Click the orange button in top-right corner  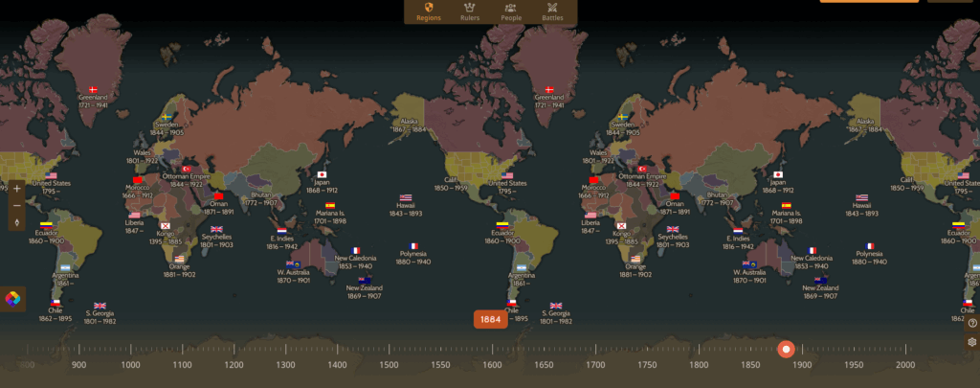coord(868,1)
